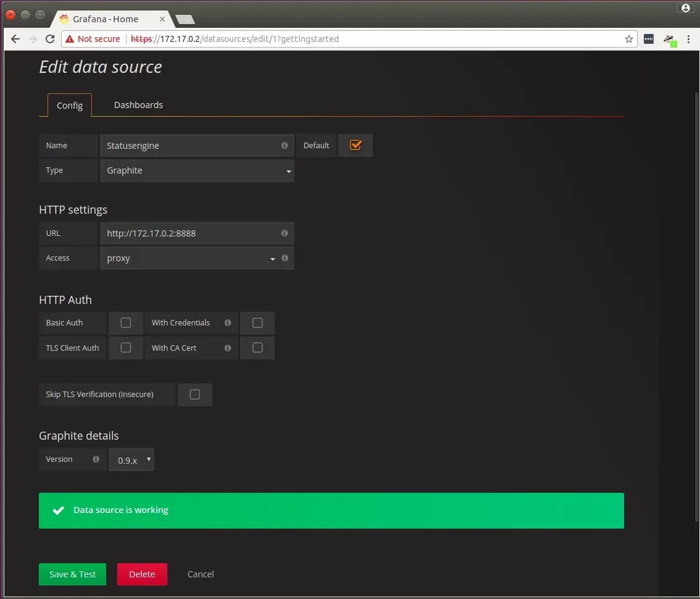Open a new browser tab
This screenshot has height=599, width=700.
coord(185,19)
